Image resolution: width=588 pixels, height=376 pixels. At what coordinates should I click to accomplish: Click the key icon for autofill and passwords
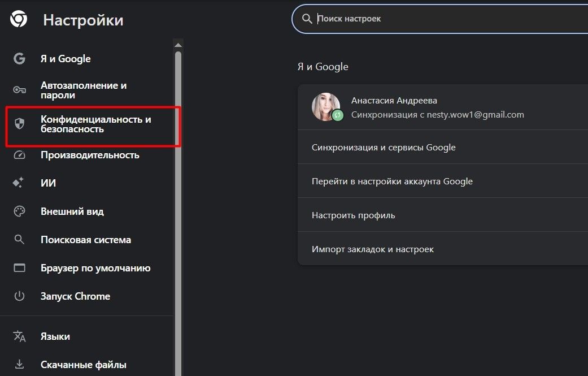[20, 90]
